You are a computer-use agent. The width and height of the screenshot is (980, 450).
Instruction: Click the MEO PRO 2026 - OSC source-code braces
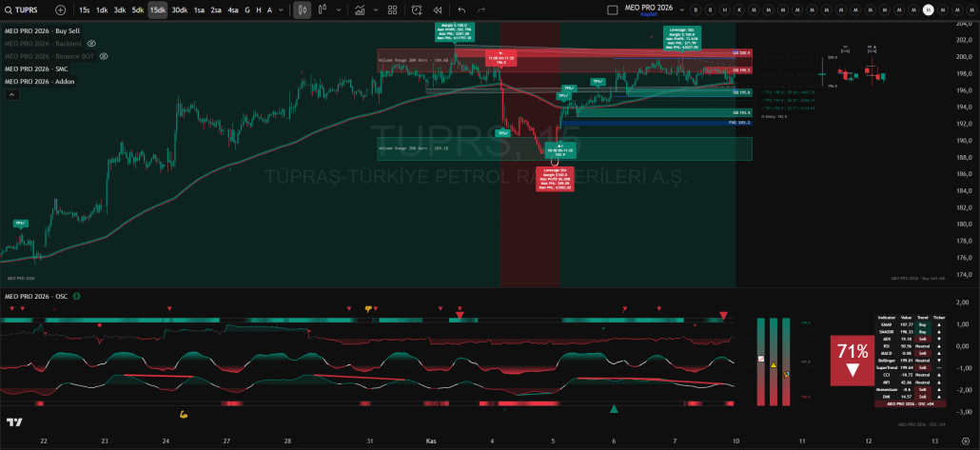(76, 297)
